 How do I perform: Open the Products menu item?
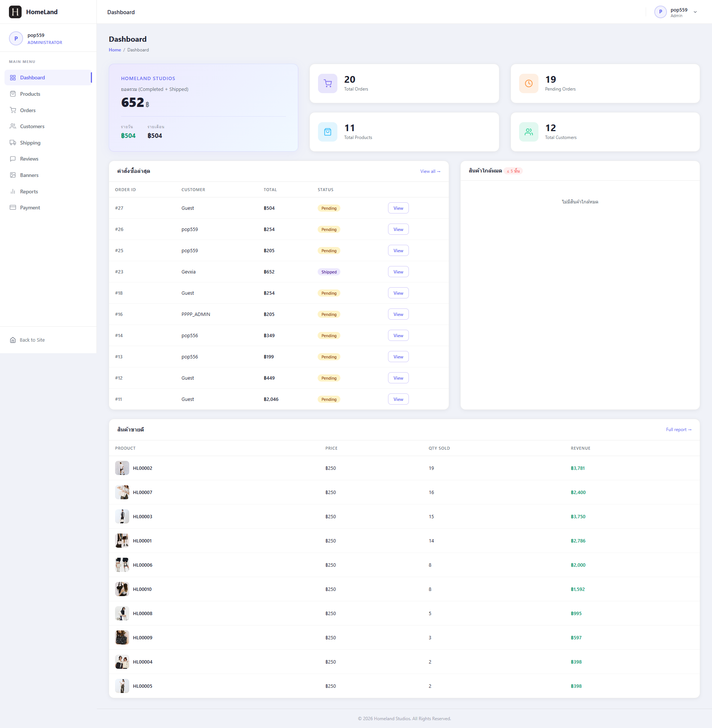(x=48, y=94)
